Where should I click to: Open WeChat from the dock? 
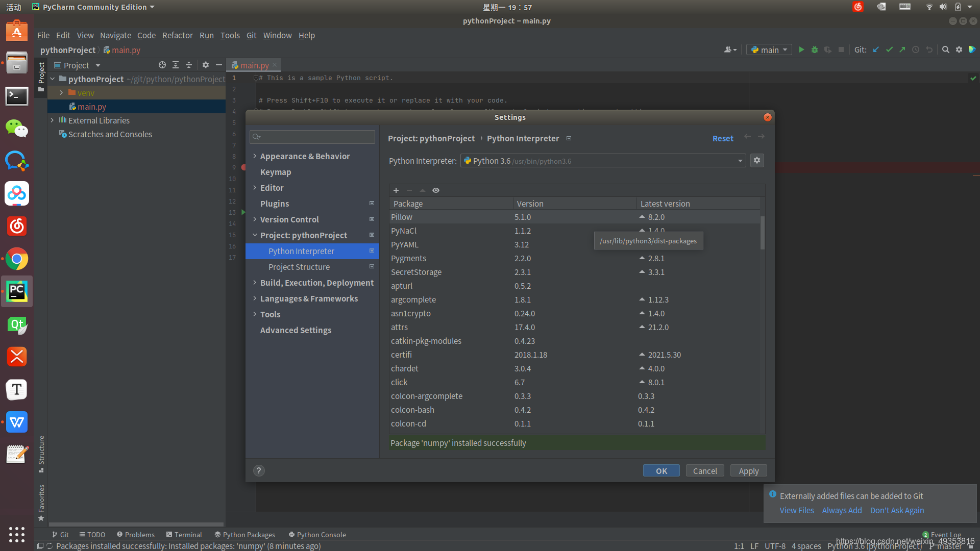[17, 129]
